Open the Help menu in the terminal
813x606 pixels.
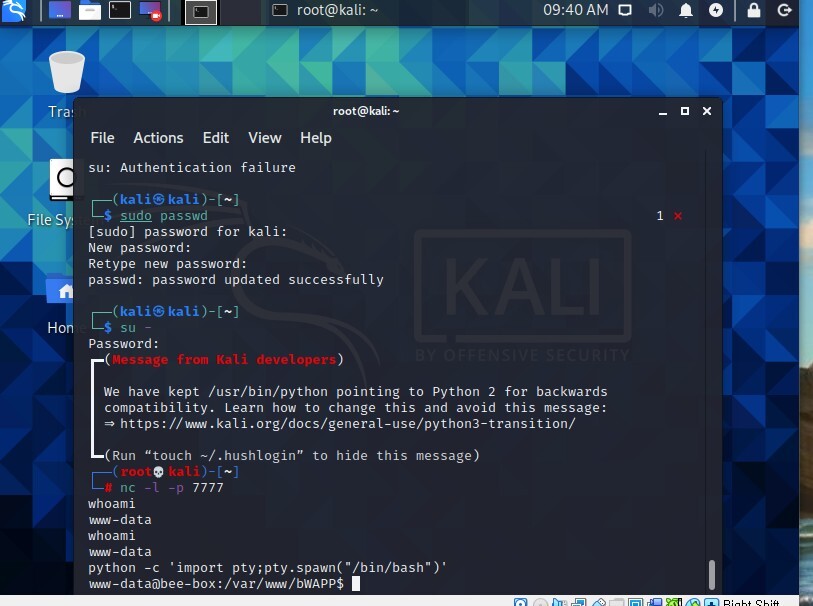(316, 138)
